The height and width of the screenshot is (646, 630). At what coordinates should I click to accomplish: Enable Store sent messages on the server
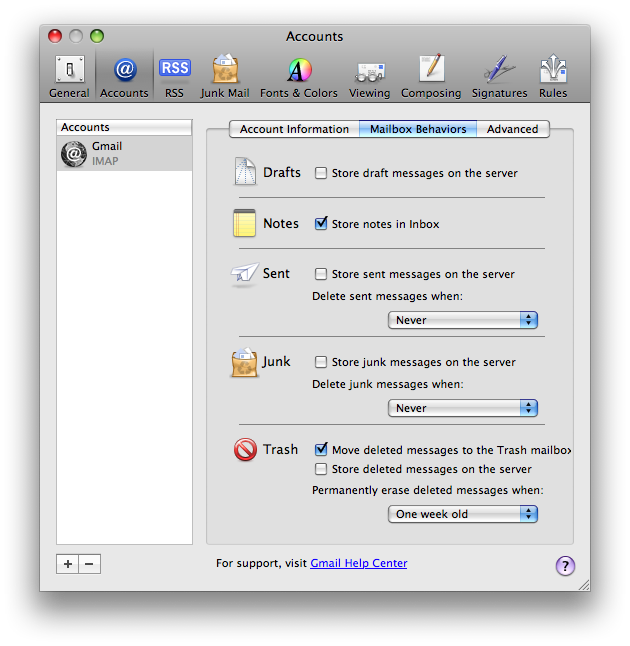321,274
